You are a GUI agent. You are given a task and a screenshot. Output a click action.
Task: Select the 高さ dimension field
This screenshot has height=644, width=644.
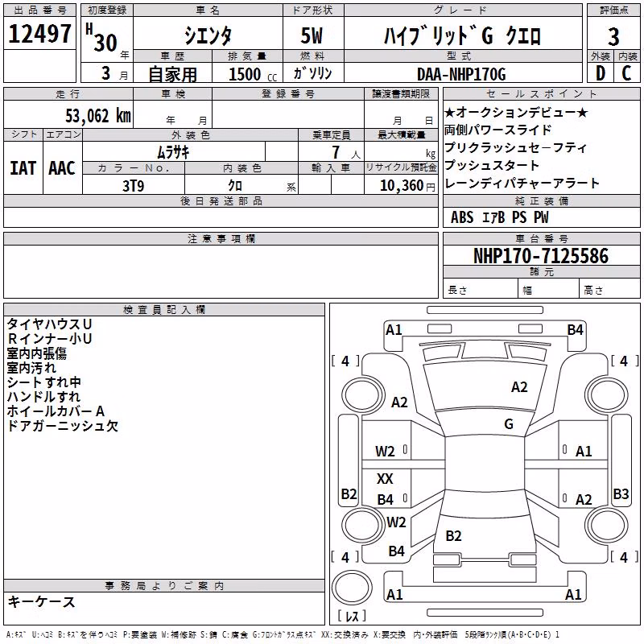[609, 290]
